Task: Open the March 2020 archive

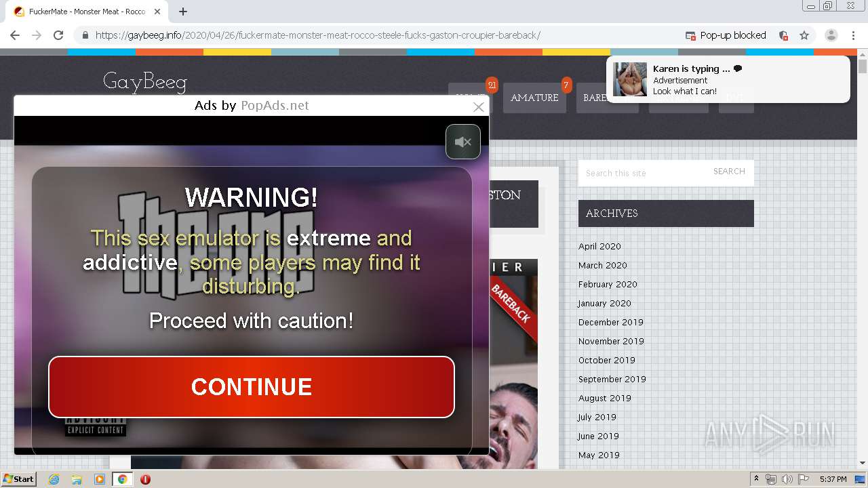Action: [x=602, y=265]
